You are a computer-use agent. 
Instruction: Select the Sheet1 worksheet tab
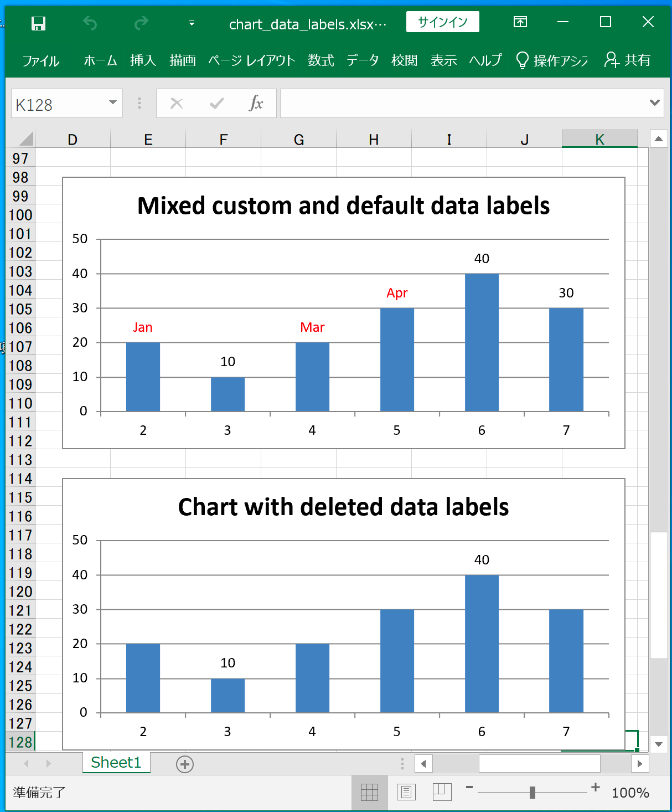coord(116,763)
